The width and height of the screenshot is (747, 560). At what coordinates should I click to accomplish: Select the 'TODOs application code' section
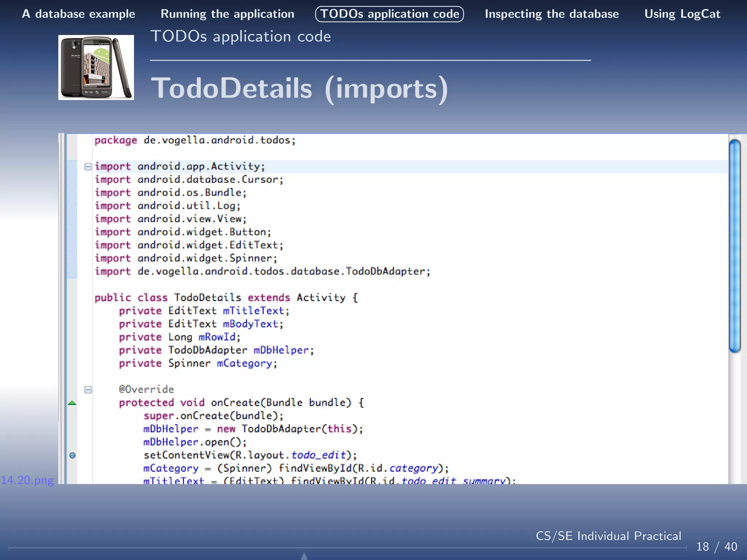click(389, 14)
